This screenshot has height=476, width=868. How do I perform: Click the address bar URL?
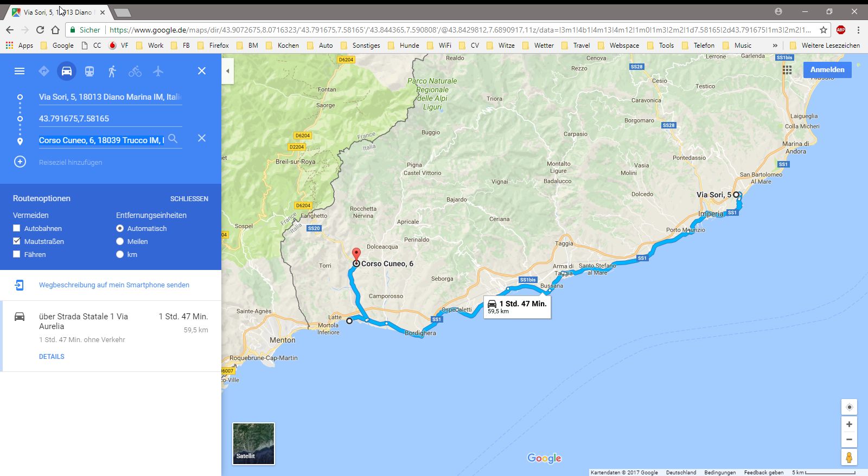pos(460,30)
